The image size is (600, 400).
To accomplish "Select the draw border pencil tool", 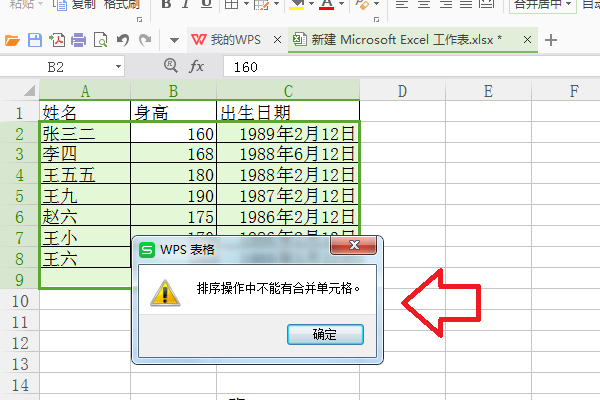I will [x=261, y=4].
